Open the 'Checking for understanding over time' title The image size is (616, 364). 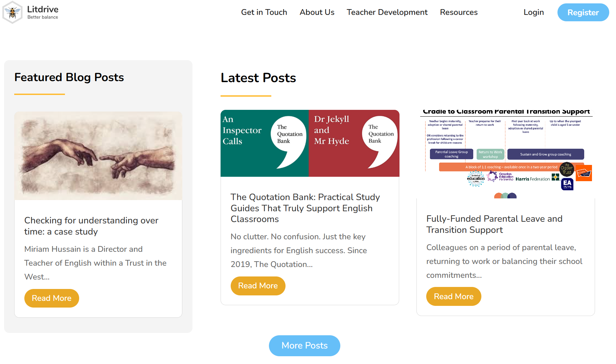pos(91,226)
